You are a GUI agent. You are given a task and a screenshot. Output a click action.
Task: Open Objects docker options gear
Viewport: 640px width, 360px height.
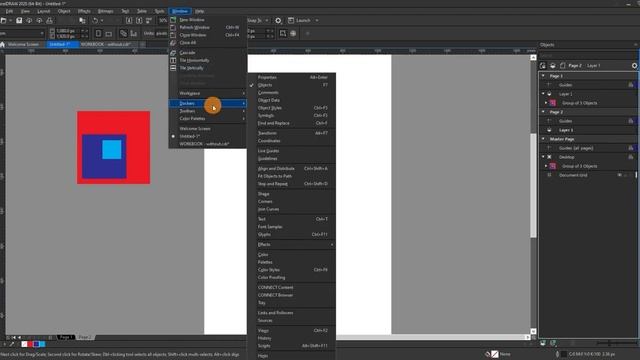[x=634, y=66]
